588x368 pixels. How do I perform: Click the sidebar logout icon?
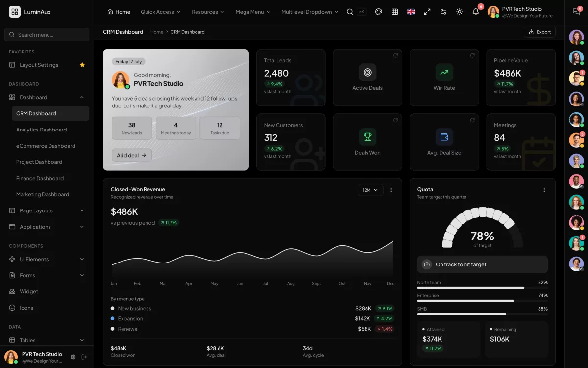tap(84, 357)
